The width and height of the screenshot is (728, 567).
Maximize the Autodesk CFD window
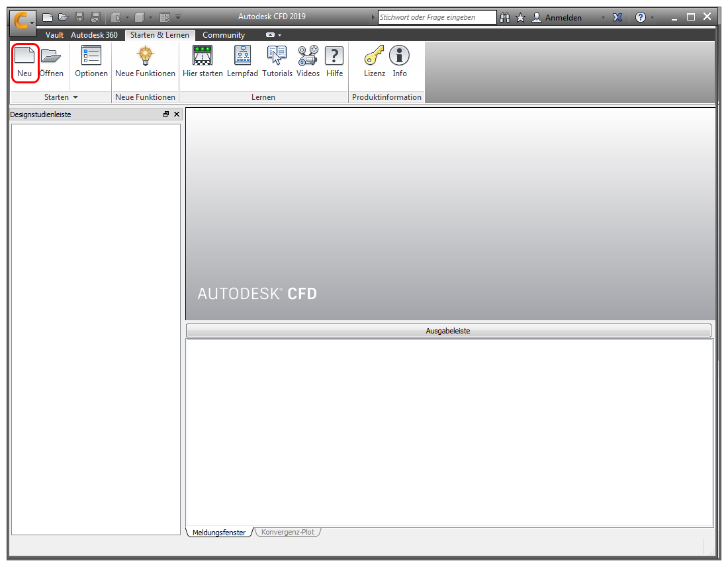click(x=691, y=17)
